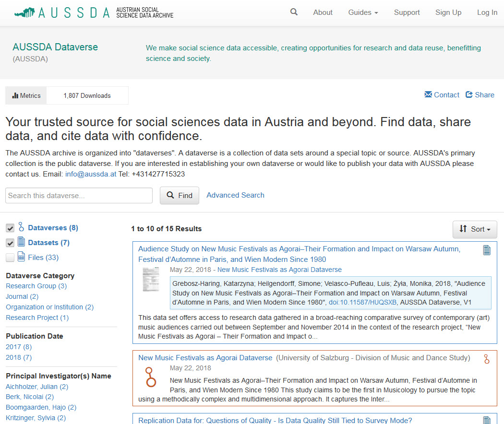
Task: Select the Metrics bar-chart icon
Action: (15, 95)
